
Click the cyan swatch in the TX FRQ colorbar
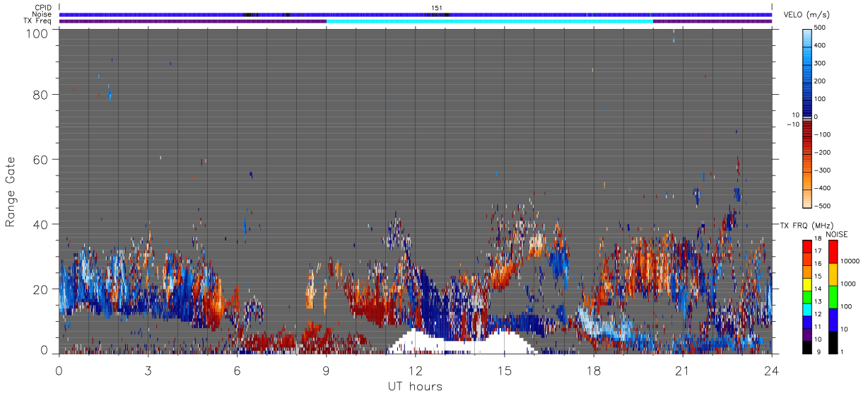[x=807, y=308]
